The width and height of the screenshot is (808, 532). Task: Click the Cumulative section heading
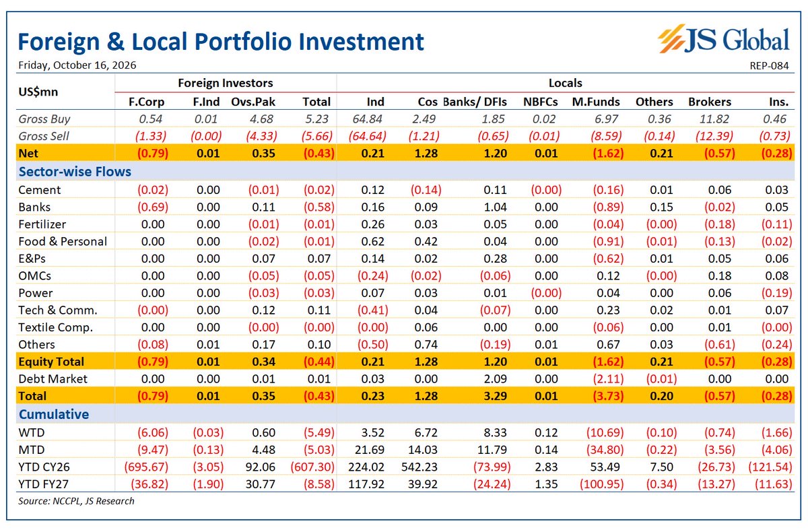(x=53, y=414)
